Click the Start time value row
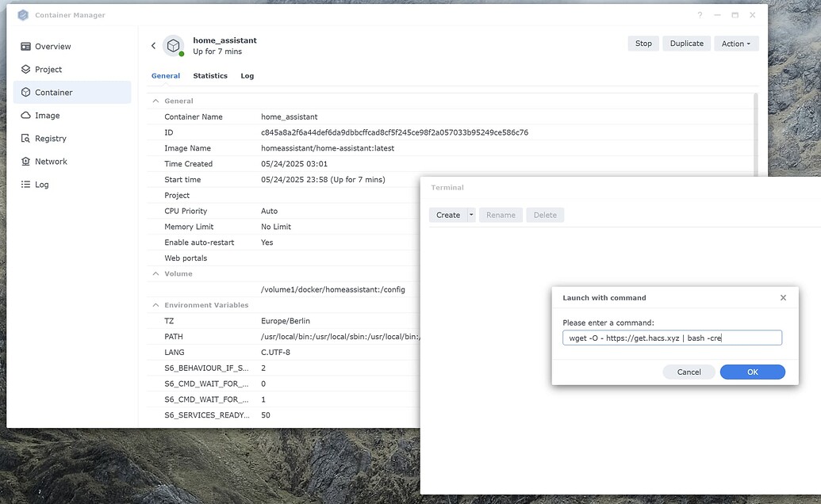Viewport: 821px width, 504px height. (323, 179)
